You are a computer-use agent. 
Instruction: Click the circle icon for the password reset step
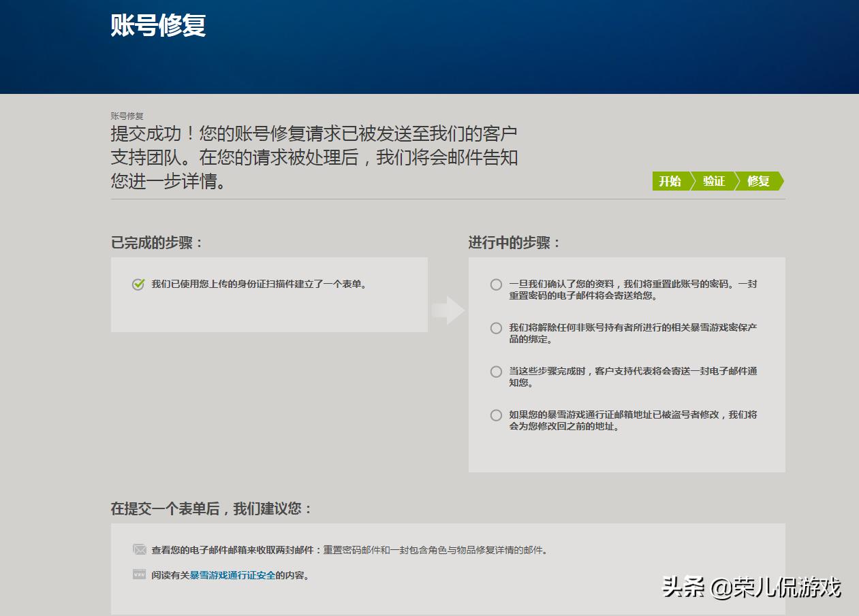(x=496, y=285)
